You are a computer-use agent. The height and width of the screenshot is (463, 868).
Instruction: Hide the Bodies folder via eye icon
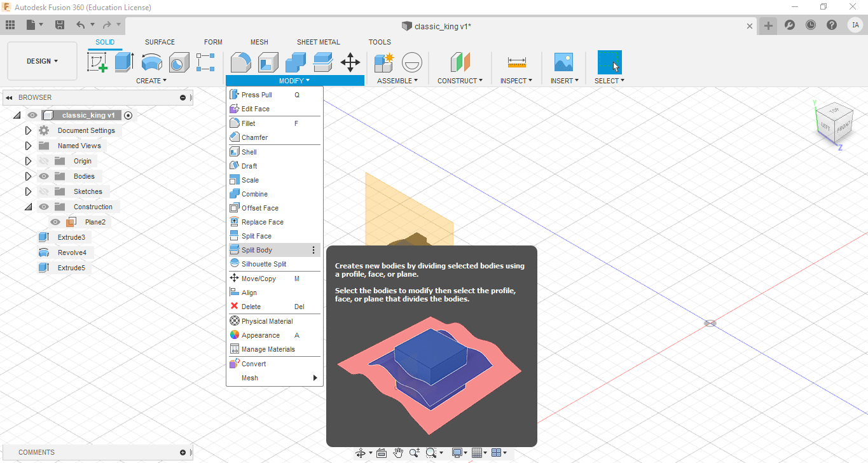[44, 176]
